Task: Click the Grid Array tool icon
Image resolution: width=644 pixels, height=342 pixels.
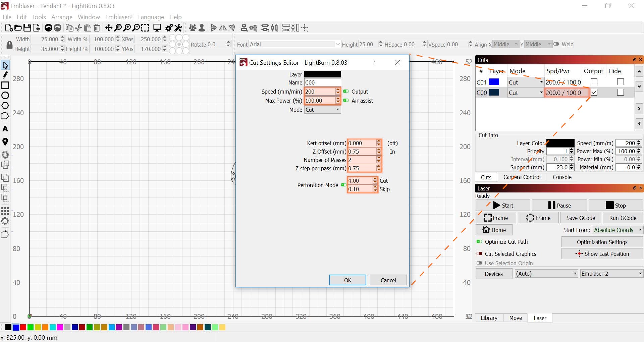Action: pos(5,211)
